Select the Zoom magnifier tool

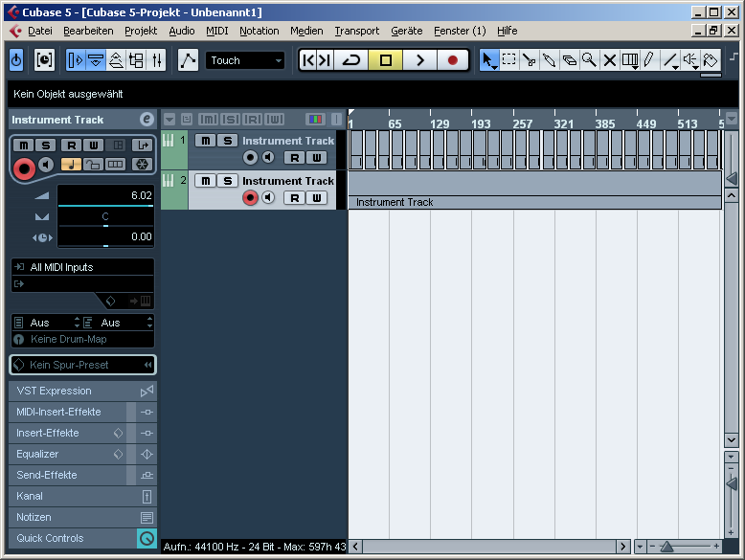pyautogui.click(x=589, y=60)
